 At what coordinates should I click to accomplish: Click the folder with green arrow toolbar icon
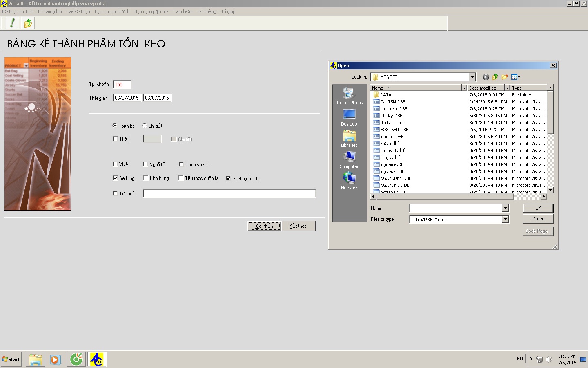coord(28,23)
